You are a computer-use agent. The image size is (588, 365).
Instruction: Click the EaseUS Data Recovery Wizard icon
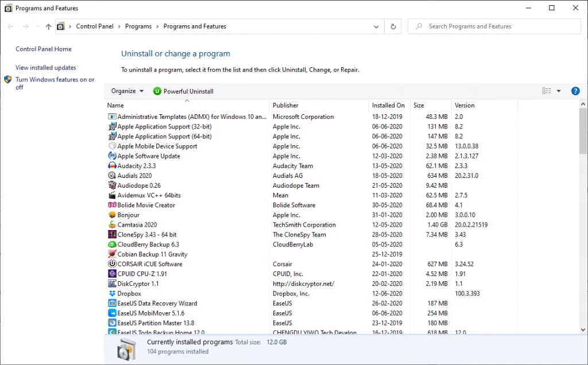tap(112, 303)
